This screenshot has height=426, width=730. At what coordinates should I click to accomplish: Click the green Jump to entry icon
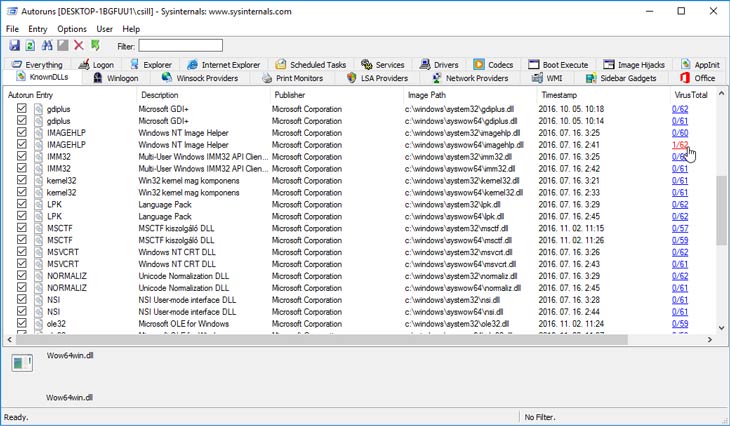pos(95,45)
